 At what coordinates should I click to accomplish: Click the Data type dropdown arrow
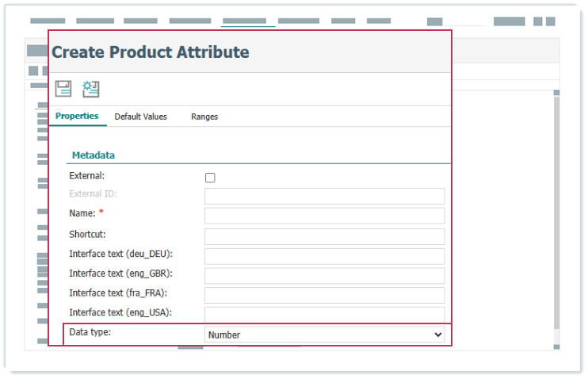pos(437,335)
